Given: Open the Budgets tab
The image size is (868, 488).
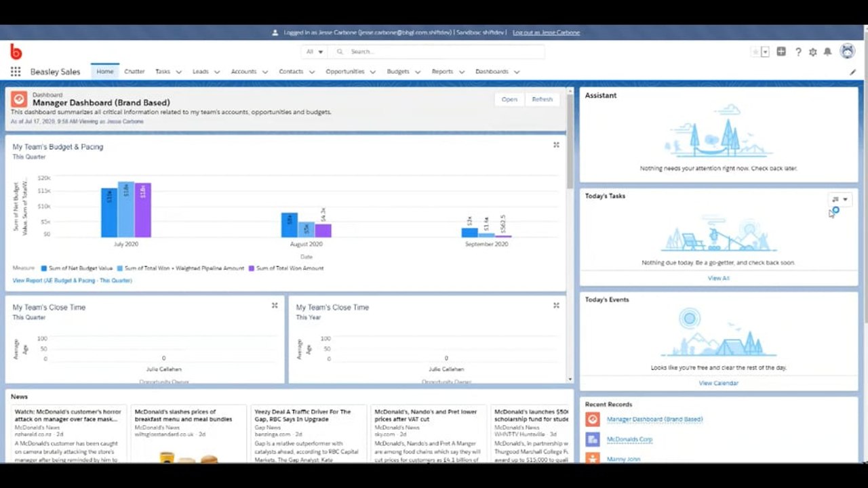Looking at the screenshot, I should pyautogui.click(x=398, y=71).
